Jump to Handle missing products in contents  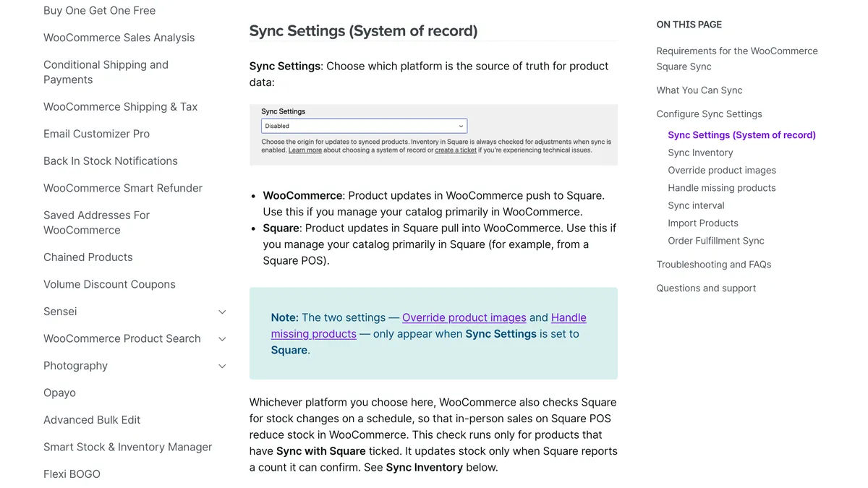pos(722,188)
